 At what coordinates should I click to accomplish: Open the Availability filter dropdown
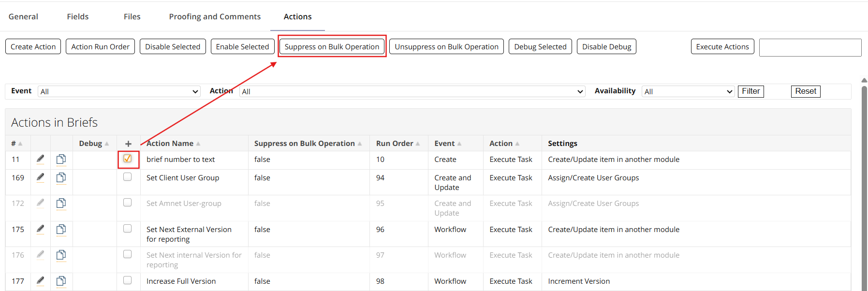pos(689,91)
